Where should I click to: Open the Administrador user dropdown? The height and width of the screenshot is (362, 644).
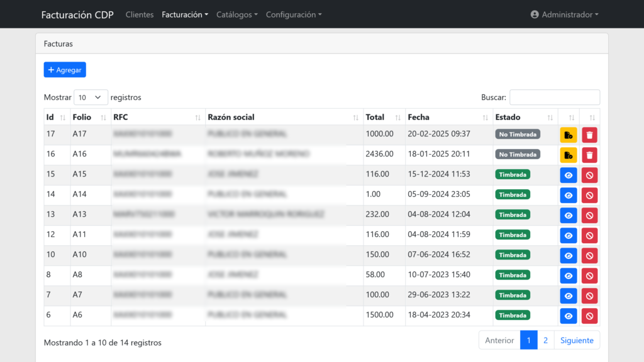[x=564, y=14]
